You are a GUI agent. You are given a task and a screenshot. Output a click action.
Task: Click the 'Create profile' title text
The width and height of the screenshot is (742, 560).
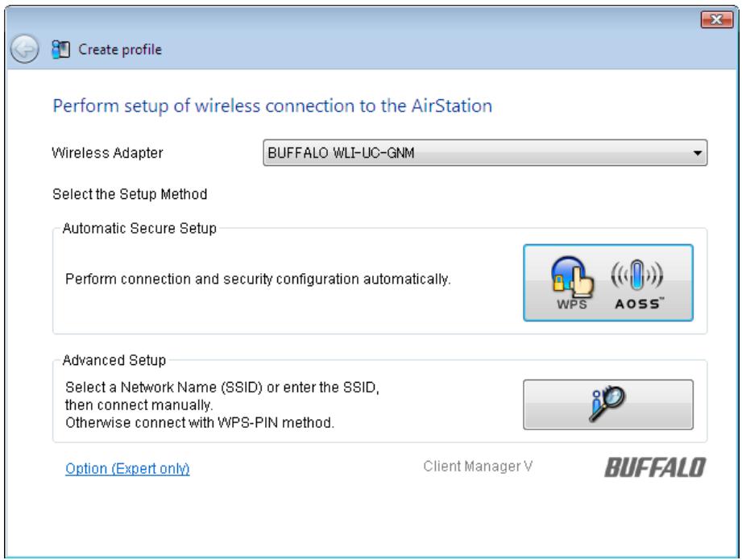click(x=120, y=49)
